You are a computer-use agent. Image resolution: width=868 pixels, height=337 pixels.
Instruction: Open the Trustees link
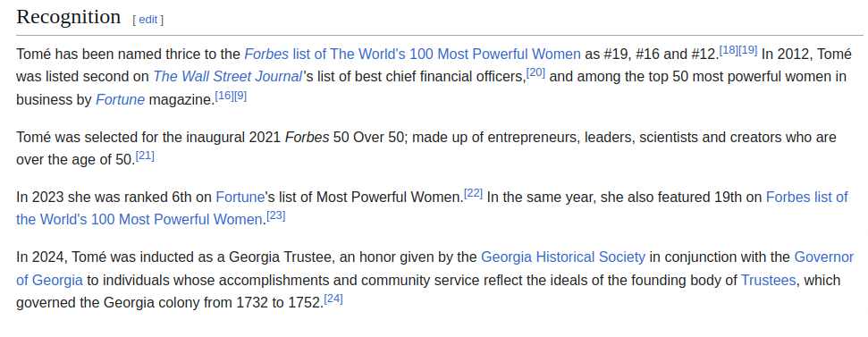(769, 280)
